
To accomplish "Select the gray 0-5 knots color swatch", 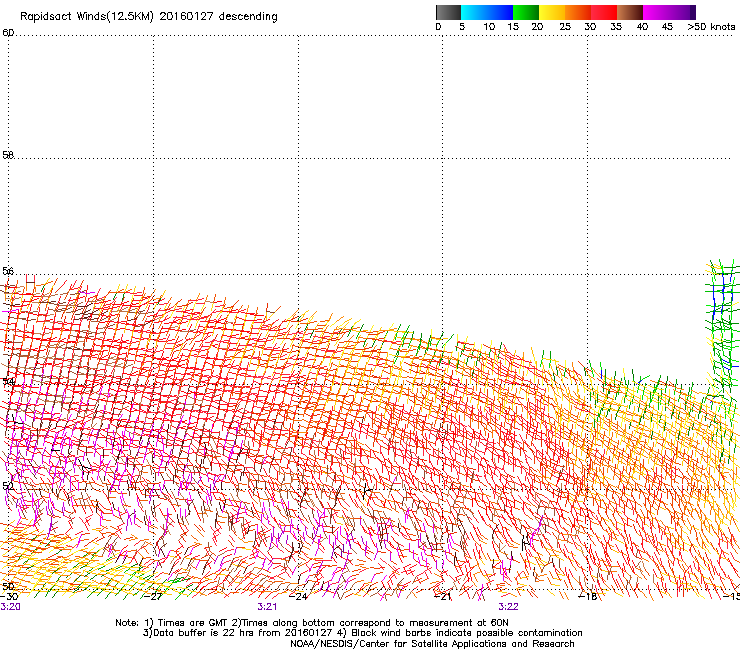I will coord(448,12).
